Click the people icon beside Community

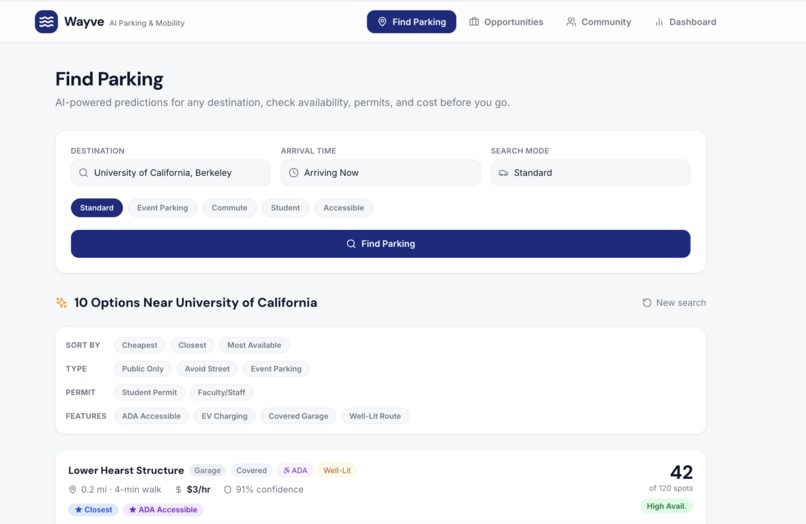click(x=571, y=22)
